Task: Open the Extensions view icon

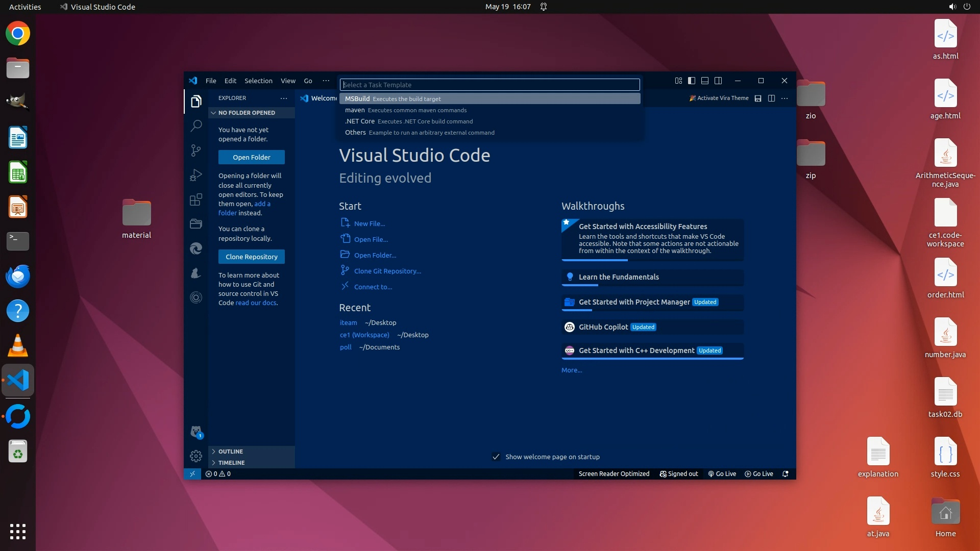Action: tap(196, 199)
